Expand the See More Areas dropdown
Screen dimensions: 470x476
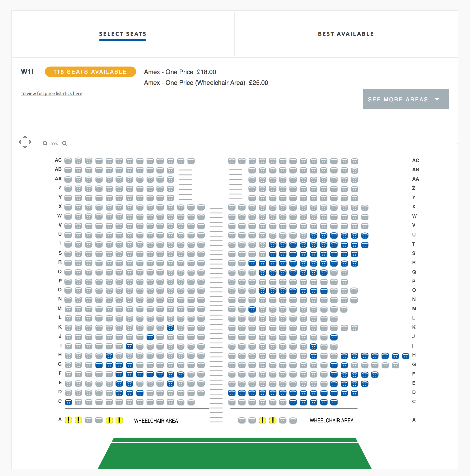coord(405,99)
